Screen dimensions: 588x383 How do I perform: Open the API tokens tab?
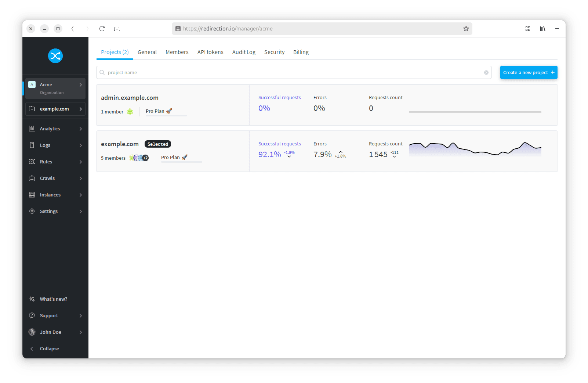click(x=210, y=52)
